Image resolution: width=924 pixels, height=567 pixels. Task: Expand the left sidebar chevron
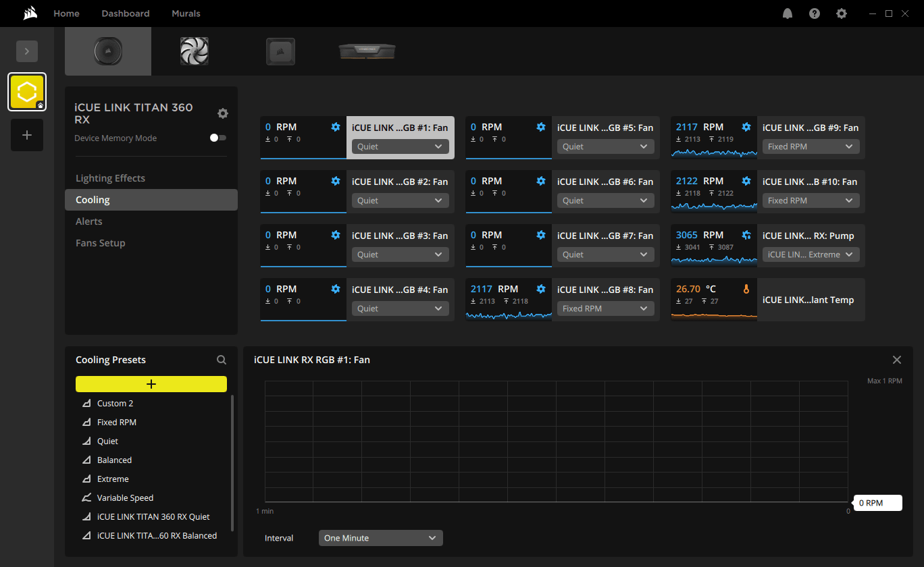pos(27,51)
